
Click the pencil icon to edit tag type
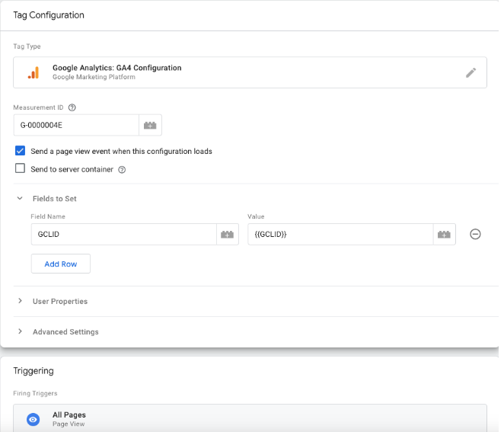(471, 72)
